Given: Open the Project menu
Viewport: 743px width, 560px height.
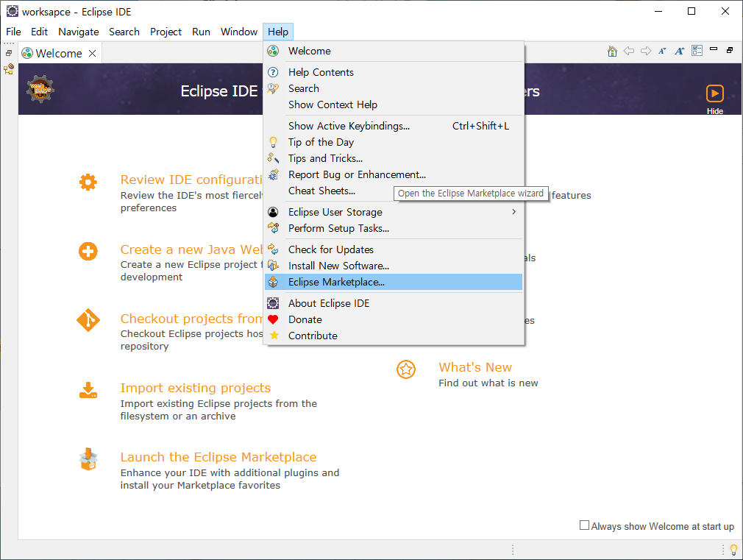Looking at the screenshot, I should [x=166, y=32].
